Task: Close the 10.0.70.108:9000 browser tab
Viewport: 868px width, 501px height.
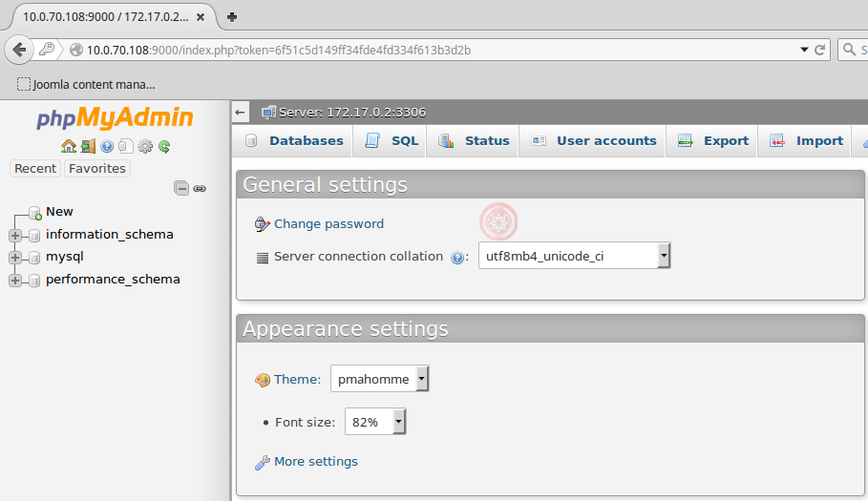Action: [x=201, y=17]
